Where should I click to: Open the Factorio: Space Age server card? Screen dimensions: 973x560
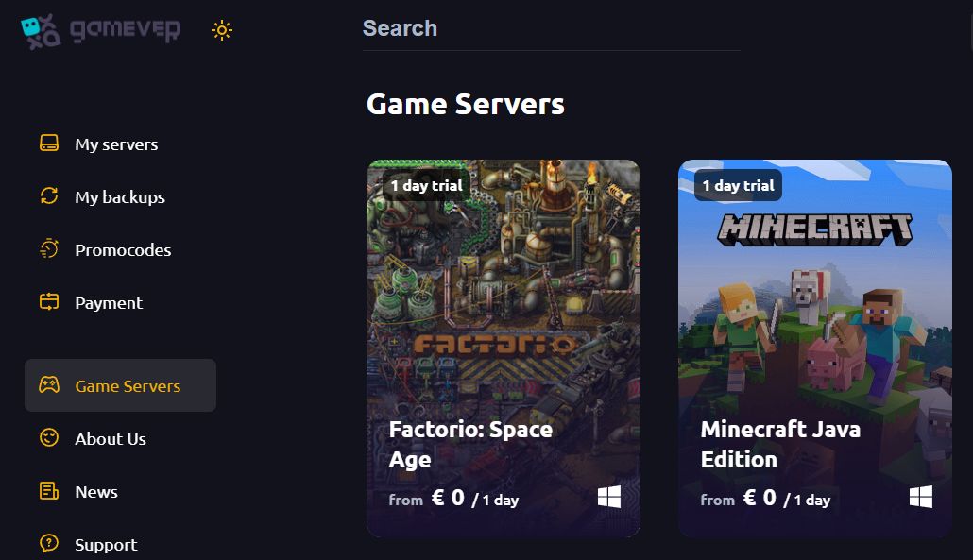(x=503, y=348)
